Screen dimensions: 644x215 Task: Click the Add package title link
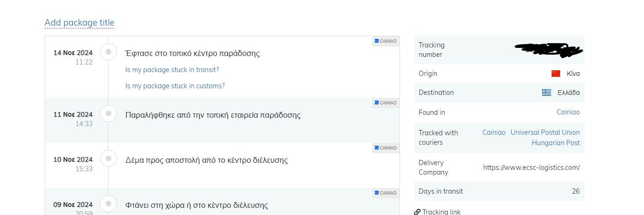[79, 23]
